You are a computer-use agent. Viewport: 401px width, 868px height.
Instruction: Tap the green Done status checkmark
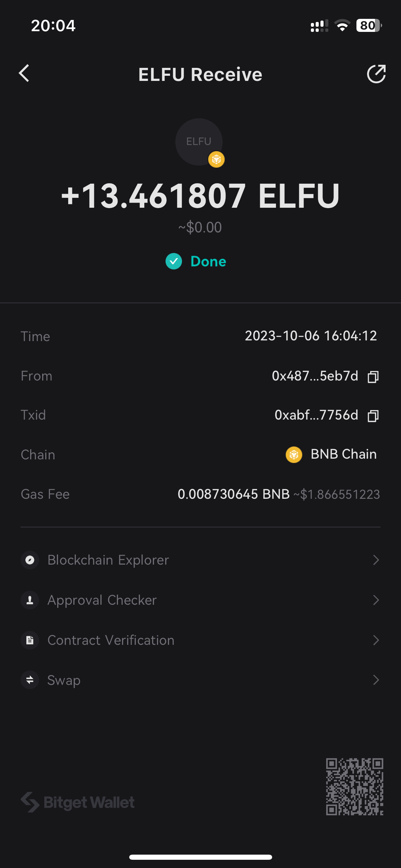(x=174, y=262)
